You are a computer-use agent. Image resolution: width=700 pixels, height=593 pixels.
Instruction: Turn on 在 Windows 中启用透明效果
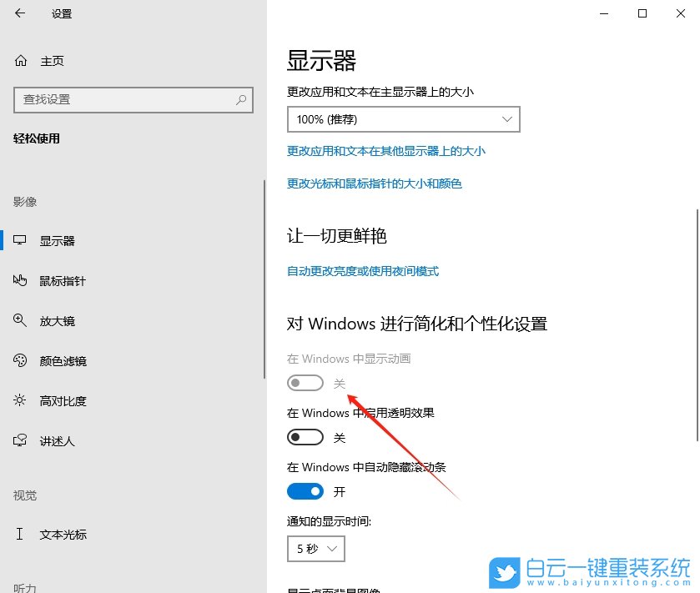tap(305, 436)
